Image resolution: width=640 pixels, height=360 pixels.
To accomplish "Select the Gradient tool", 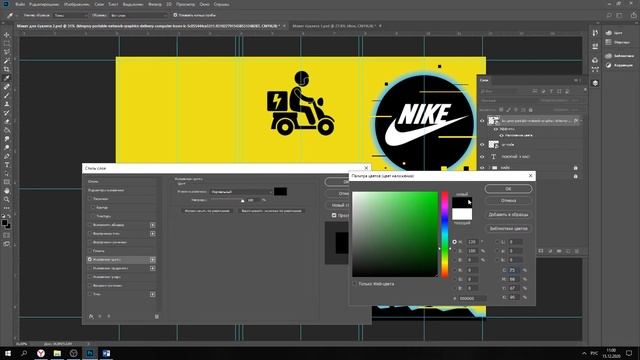I will tap(7, 130).
